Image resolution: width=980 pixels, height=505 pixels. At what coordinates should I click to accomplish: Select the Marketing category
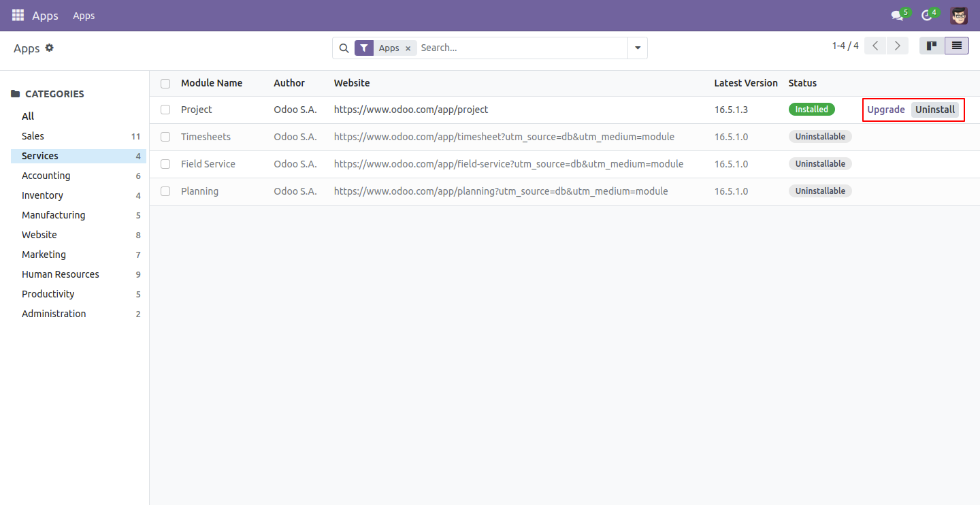click(80, 255)
